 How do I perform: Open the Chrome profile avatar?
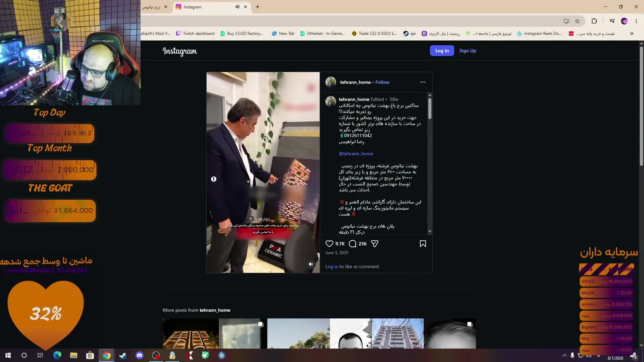[624, 21]
